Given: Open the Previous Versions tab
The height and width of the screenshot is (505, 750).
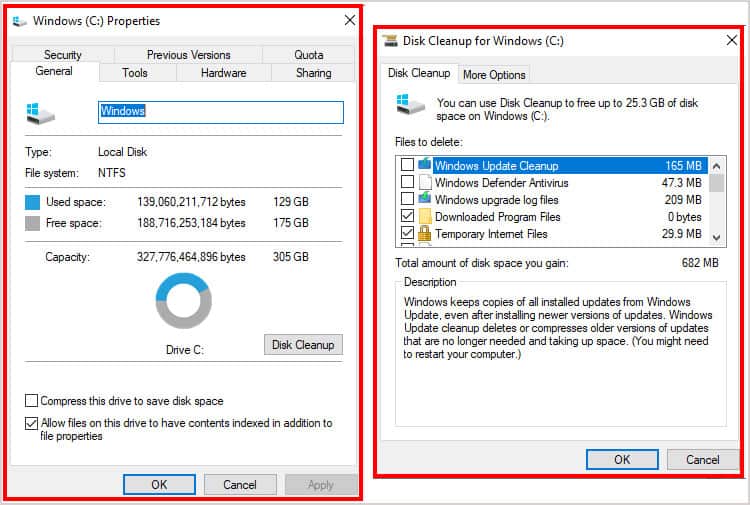Looking at the screenshot, I should point(188,55).
